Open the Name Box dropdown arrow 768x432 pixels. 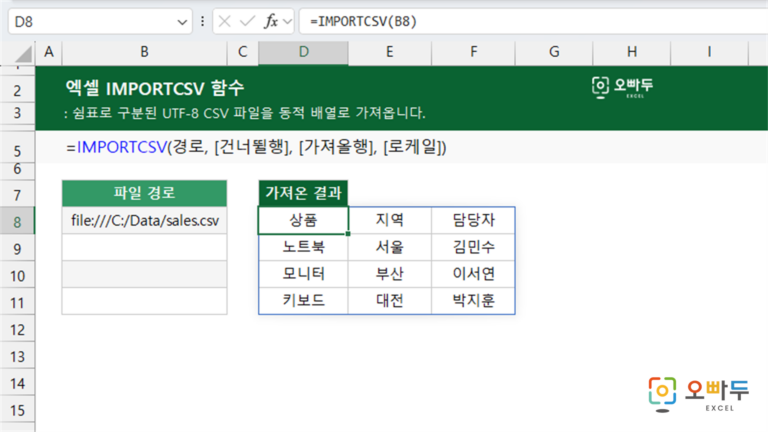[x=182, y=22]
